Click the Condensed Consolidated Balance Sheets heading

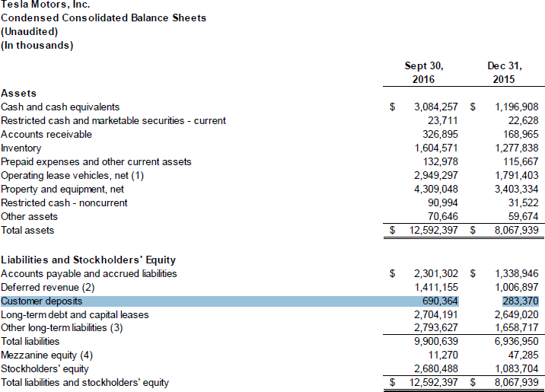click(104, 18)
